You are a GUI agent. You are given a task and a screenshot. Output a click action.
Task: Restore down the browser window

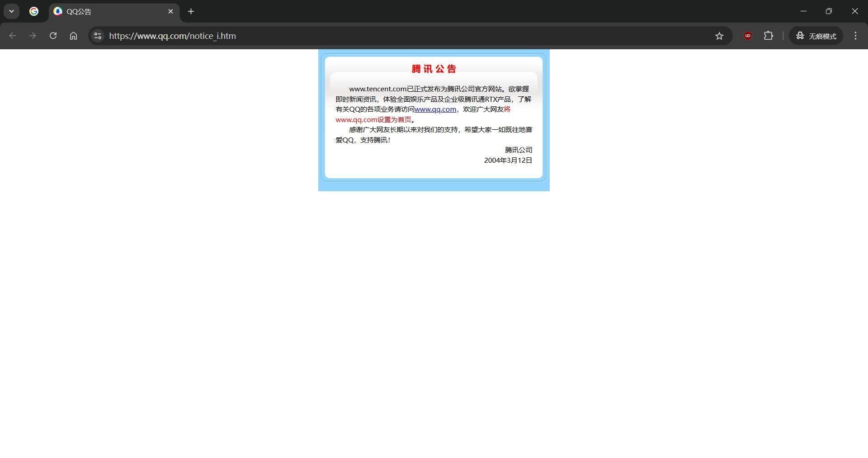[829, 11]
